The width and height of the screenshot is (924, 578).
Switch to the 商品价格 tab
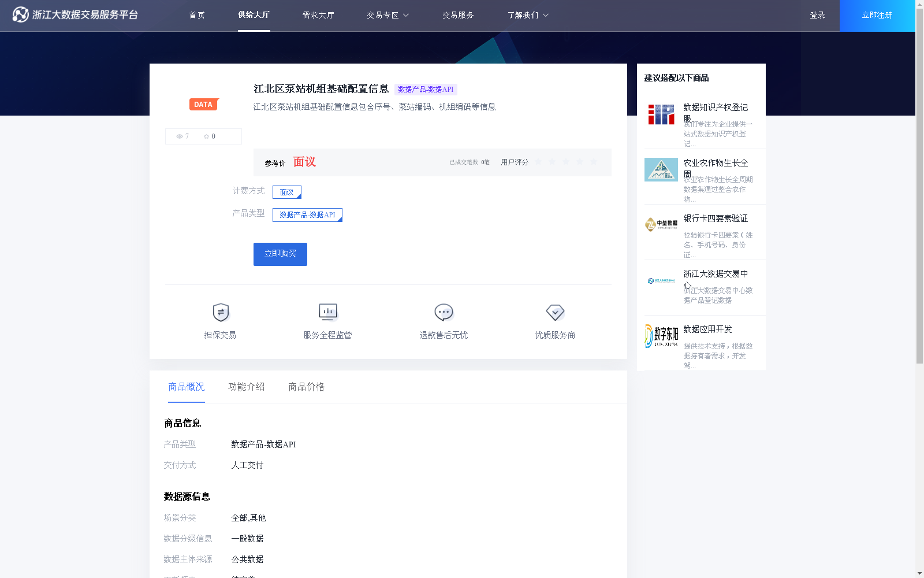tap(307, 387)
